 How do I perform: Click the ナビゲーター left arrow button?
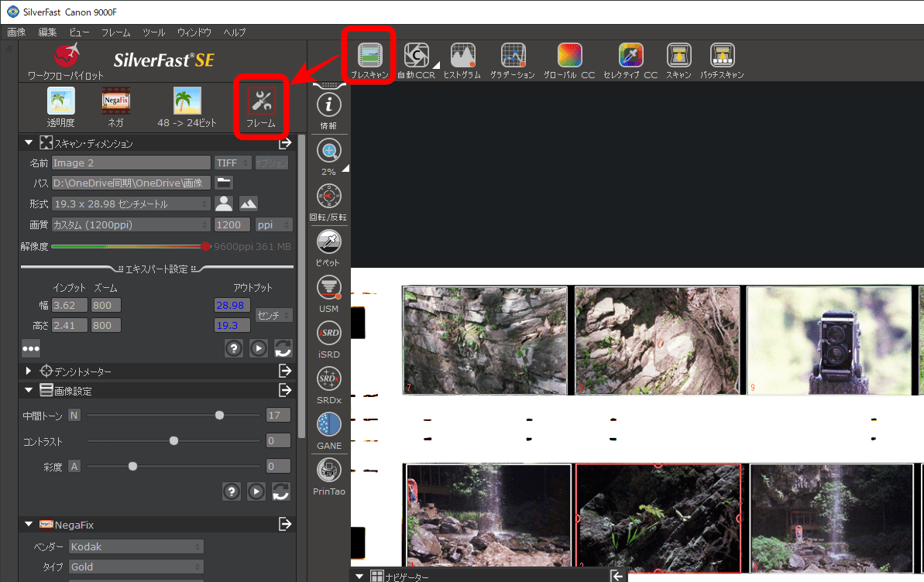[x=617, y=576]
